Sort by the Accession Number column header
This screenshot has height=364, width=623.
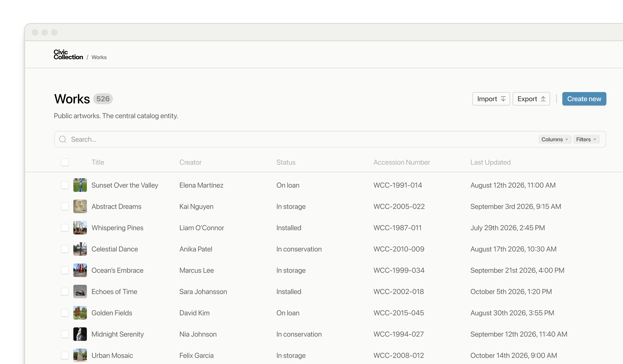coord(401,162)
